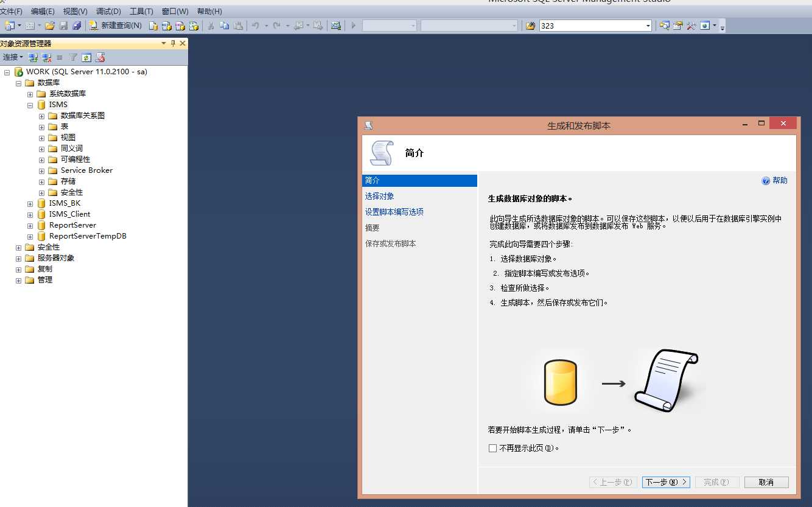
Task: Expand the ISMS_BK database node
Action: click(x=30, y=203)
